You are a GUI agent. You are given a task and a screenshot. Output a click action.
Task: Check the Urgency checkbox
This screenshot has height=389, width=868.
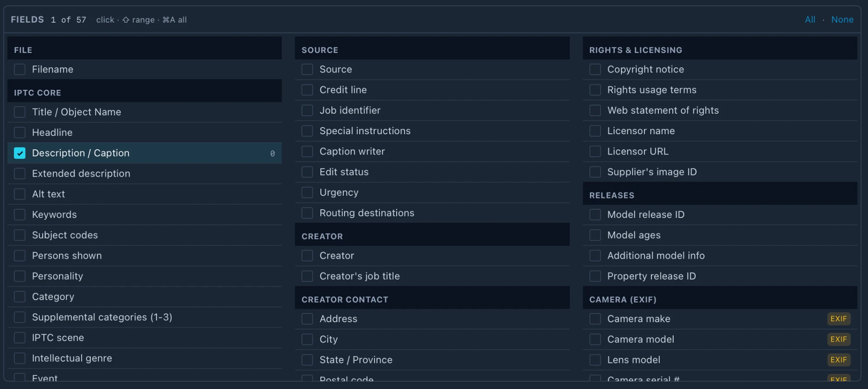point(307,192)
